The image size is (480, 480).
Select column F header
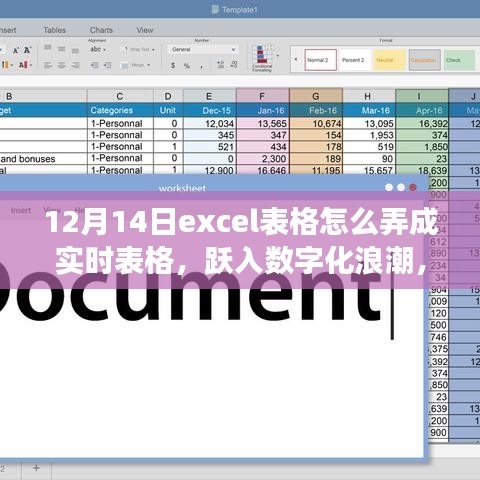(x=262, y=96)
